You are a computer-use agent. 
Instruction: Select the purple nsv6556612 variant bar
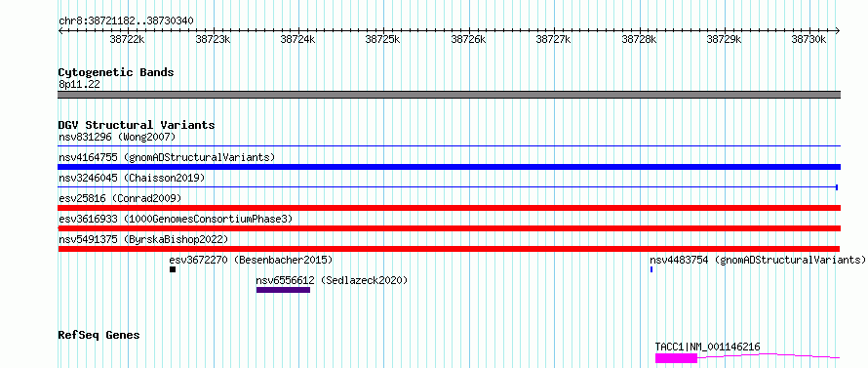coord(283,290)
